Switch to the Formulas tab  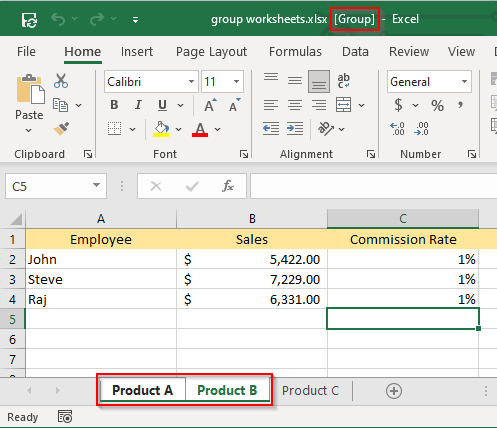pos(295,52)
